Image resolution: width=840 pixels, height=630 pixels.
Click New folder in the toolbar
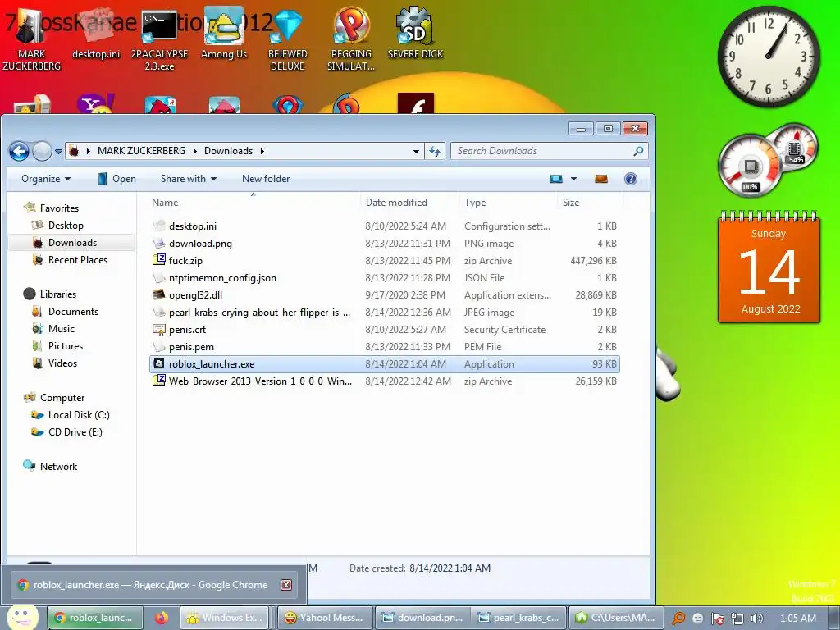tap(266, 179)
